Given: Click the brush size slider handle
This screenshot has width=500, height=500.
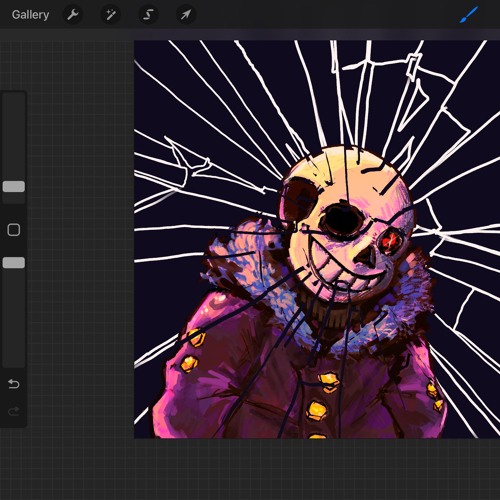Looking at the screenshot, I should 14,187.
